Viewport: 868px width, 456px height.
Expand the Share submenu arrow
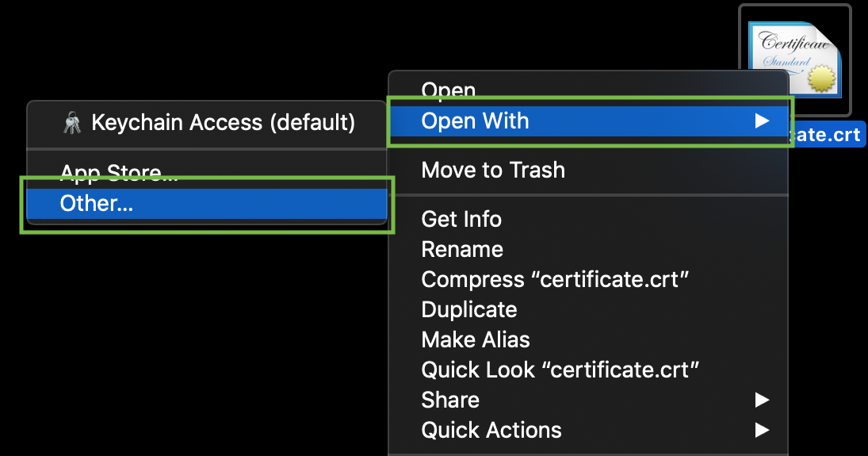click(x=762, y=400)
